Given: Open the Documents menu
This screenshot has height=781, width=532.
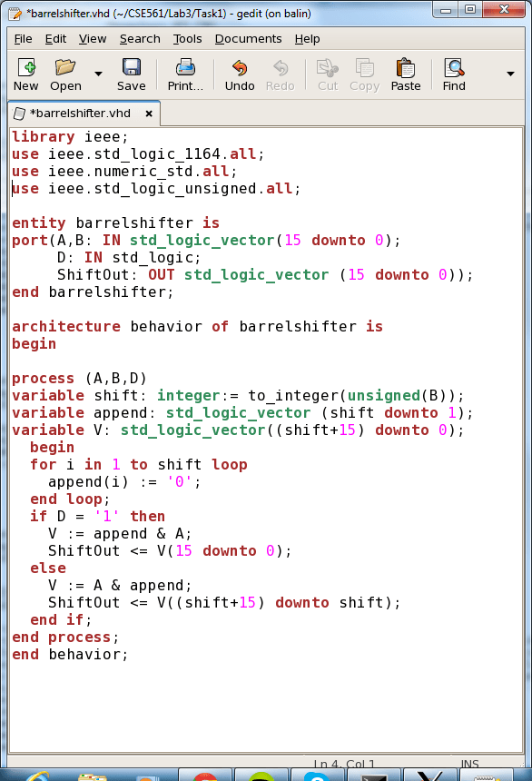Looking at the screenshot, I should point(248,39).
